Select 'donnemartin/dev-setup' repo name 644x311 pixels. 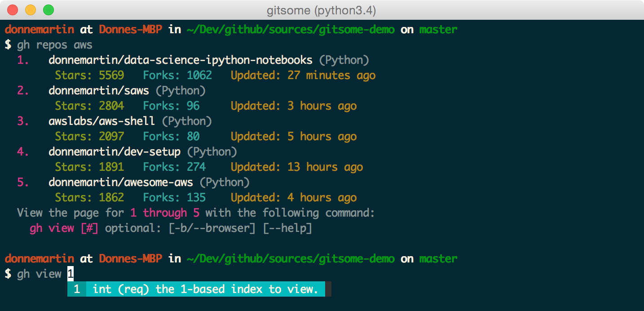pyautogui.click(x=115, y=151)
